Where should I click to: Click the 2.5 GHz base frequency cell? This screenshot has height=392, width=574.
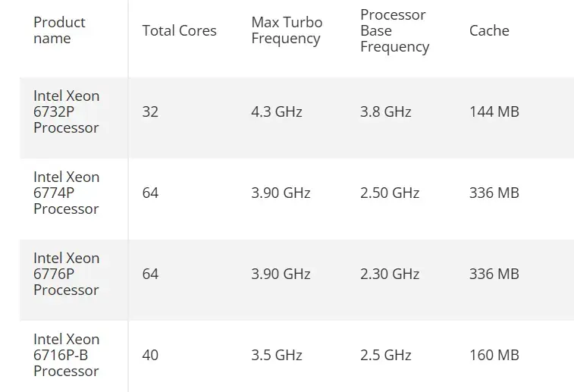385,355
